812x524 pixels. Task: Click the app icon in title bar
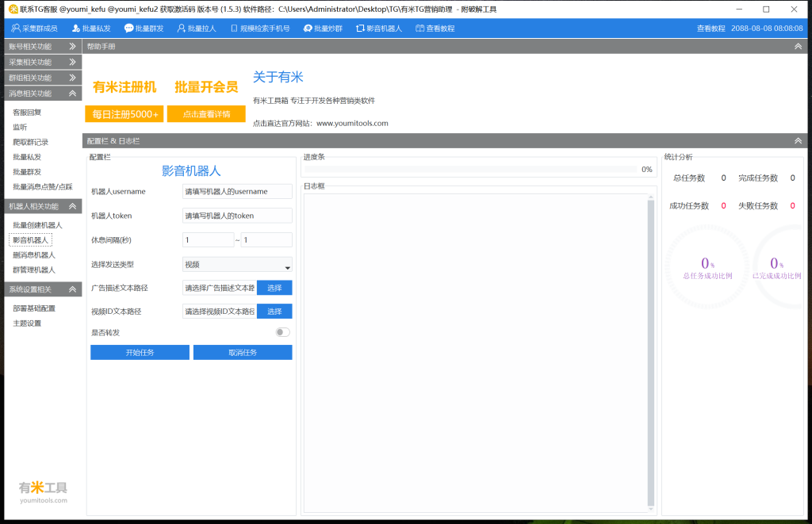[13, 10]
